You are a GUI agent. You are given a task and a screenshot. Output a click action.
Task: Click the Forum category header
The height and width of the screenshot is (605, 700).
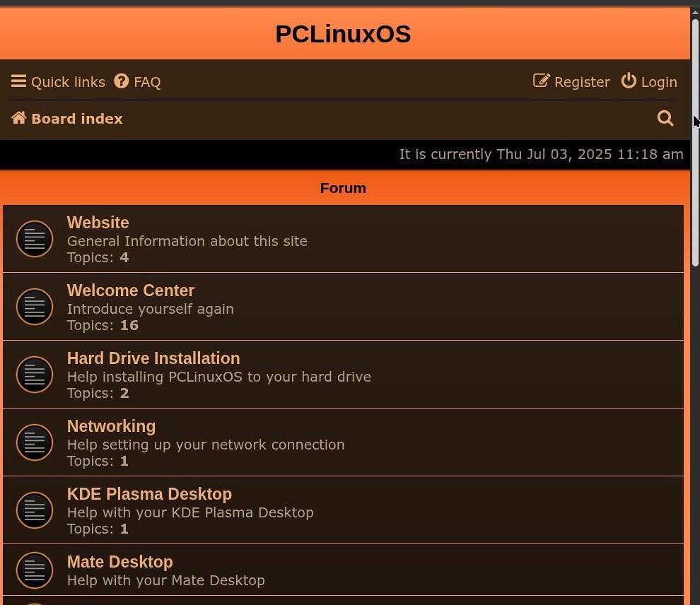pos(343,188)
